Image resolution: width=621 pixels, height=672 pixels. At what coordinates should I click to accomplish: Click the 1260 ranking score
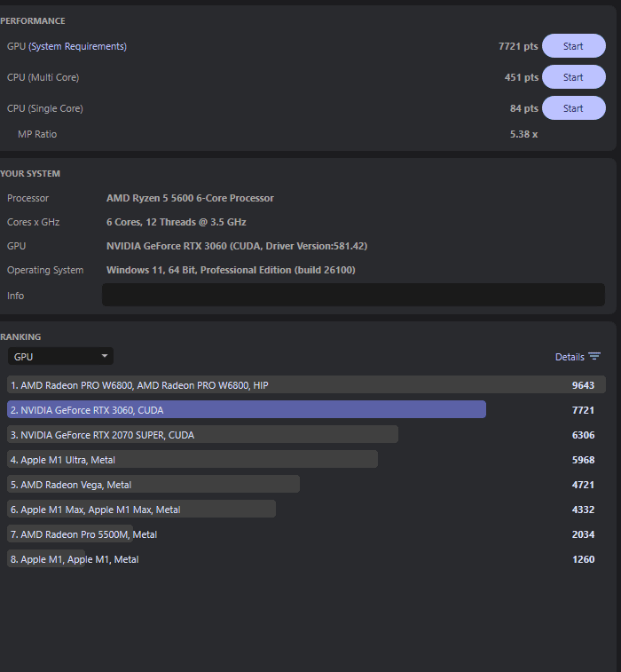pyautogui.click(x=584, y=559)
